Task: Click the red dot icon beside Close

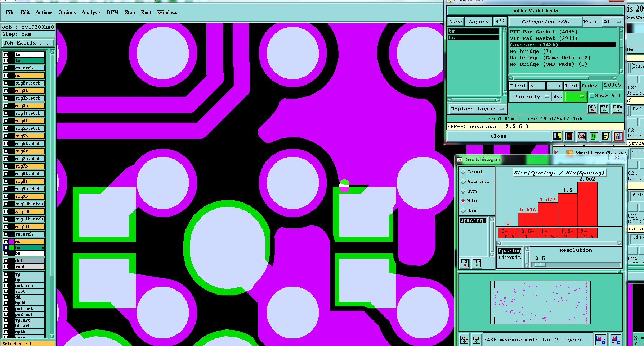Action: coord(569,136)
